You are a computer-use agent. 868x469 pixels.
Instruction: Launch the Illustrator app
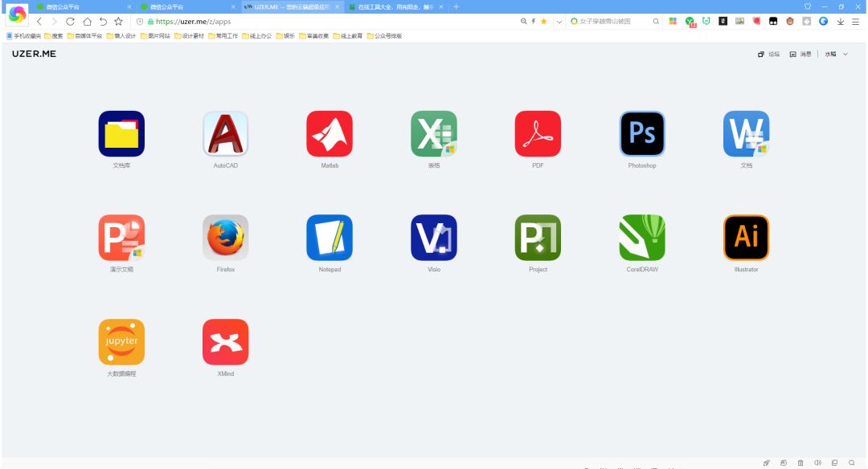tap(746, 238)
